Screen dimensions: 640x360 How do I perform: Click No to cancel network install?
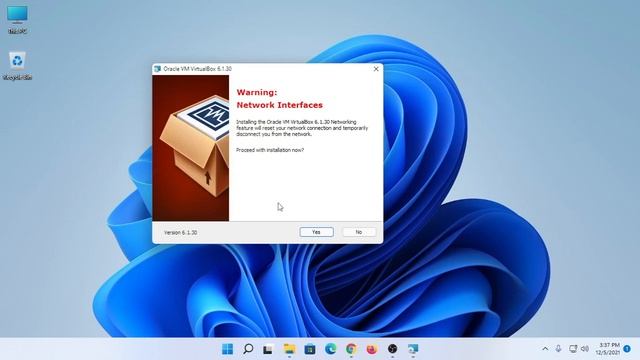pos(359,232)
